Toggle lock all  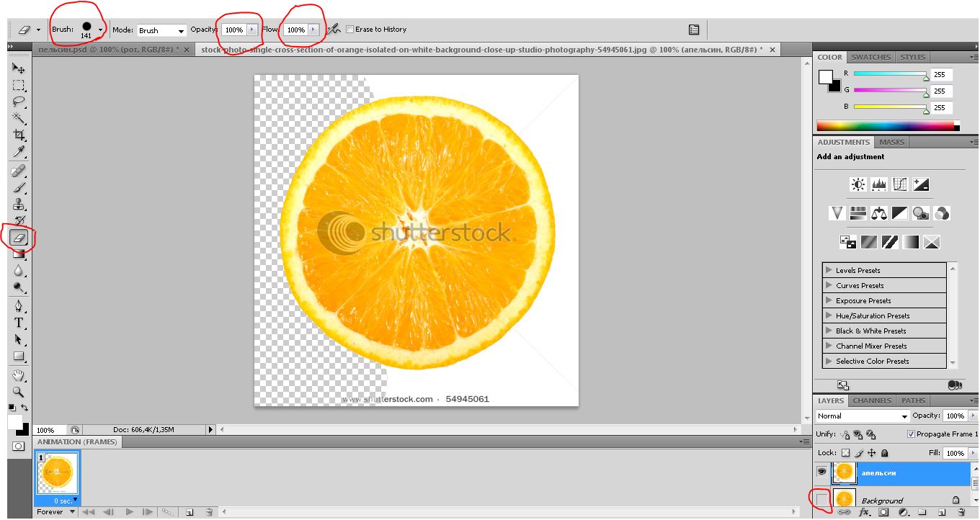coord(885,453)
